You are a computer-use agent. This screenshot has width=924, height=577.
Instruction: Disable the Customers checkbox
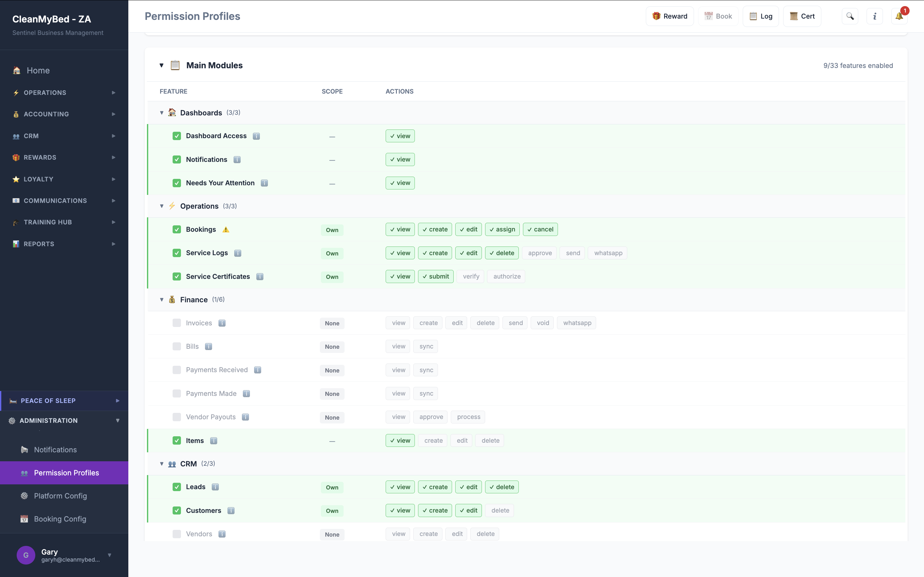(x=176, y=510)
